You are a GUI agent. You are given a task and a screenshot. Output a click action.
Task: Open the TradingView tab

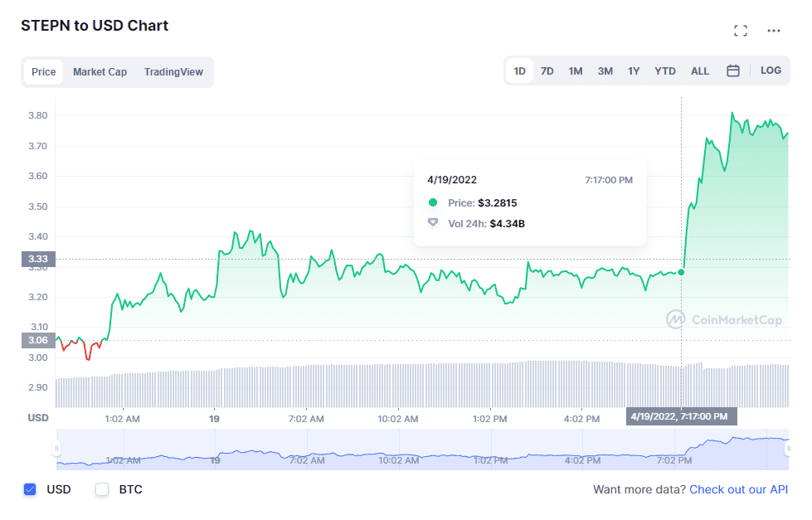(173, 72)
